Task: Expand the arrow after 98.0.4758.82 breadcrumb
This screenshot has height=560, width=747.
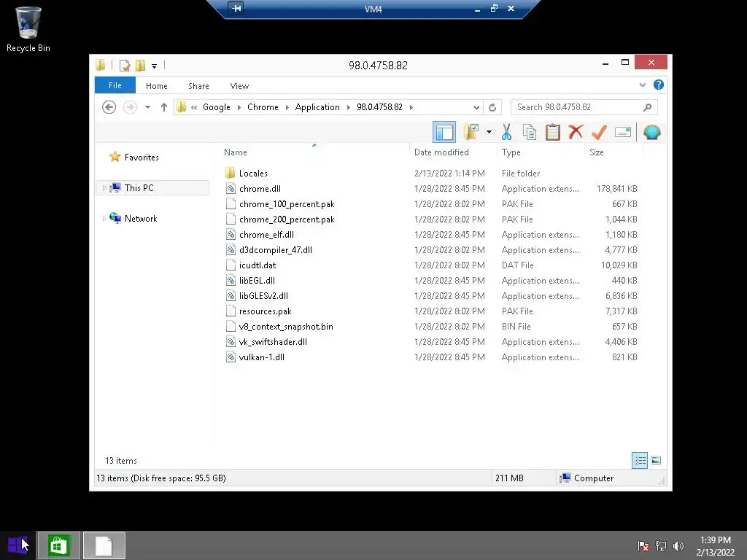Action: pyautogui.click(x=411, y=107)
